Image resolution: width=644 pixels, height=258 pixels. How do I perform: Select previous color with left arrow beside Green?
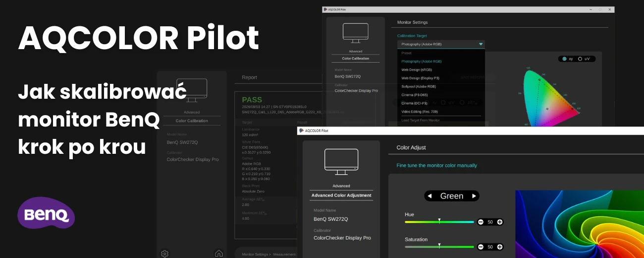430,196
